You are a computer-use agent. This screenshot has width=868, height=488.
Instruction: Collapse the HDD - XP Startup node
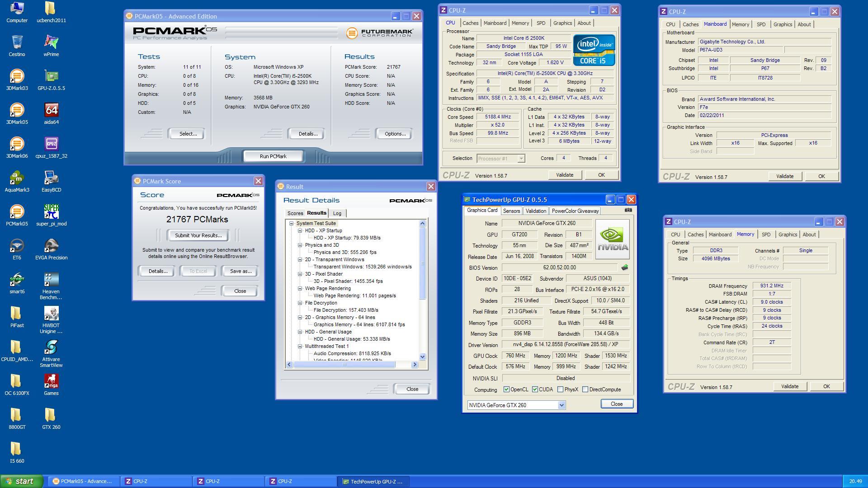click(300, 231)
